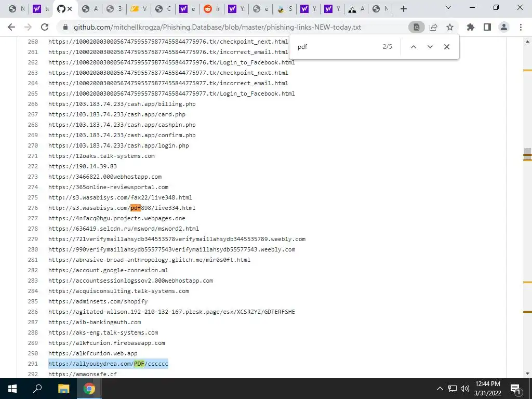
Task: Click the 365online-reviewsportal.com line
Action: click(108, 187)
